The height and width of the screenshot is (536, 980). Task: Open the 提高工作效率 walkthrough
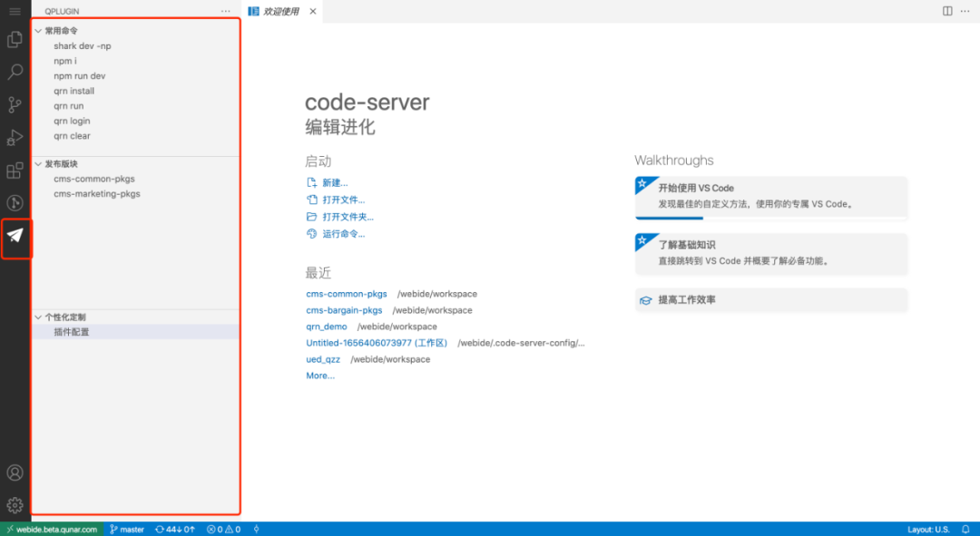[771, 300]
